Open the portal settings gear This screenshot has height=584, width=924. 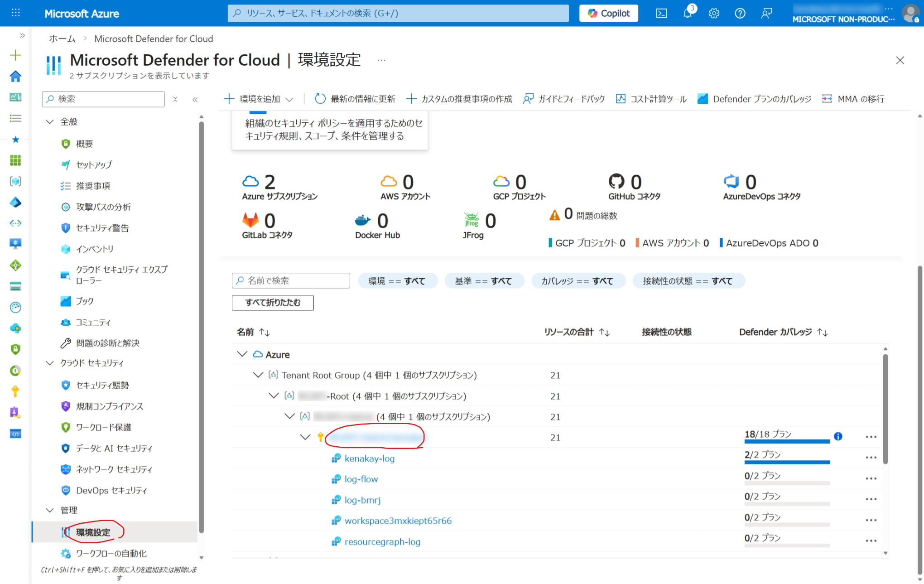(x=714, y=13)
